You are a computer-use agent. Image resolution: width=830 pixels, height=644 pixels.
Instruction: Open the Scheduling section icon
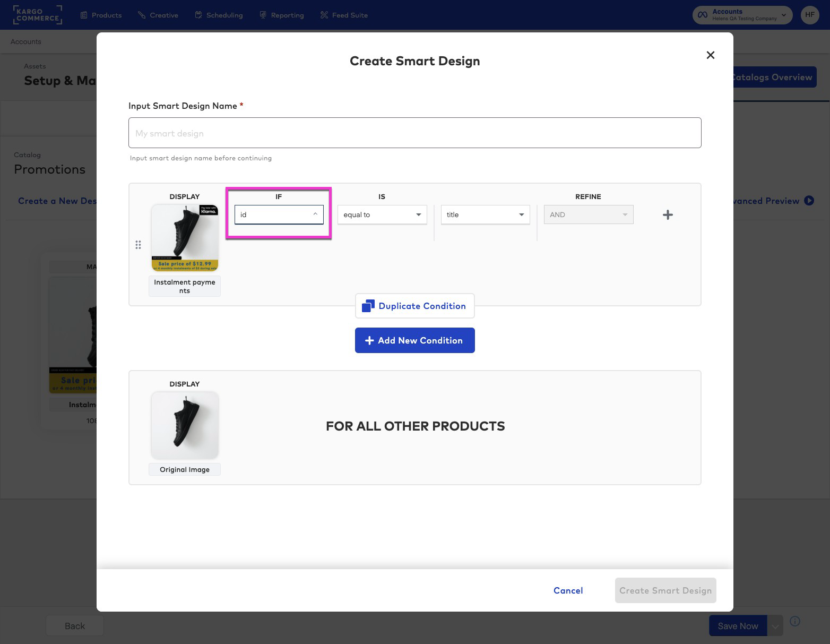point(198,15)
